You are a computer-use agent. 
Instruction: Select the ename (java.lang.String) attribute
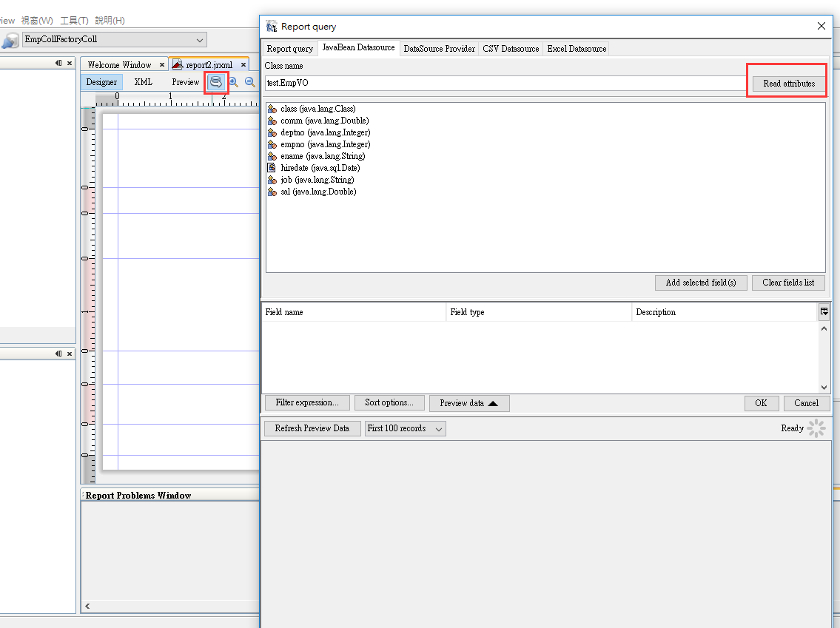(322, 156)
